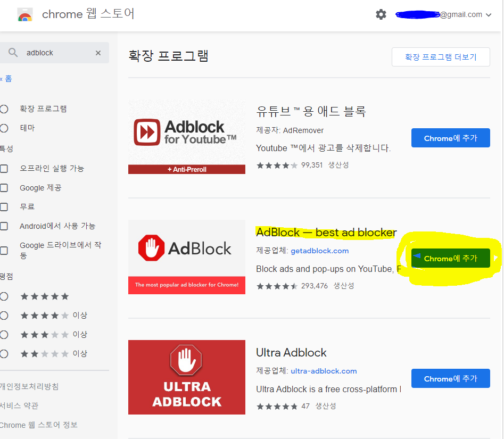The image size is (504, 439).
Task: Click the chrome 웹 스토어 header title
Action: (x=88, y=14)
